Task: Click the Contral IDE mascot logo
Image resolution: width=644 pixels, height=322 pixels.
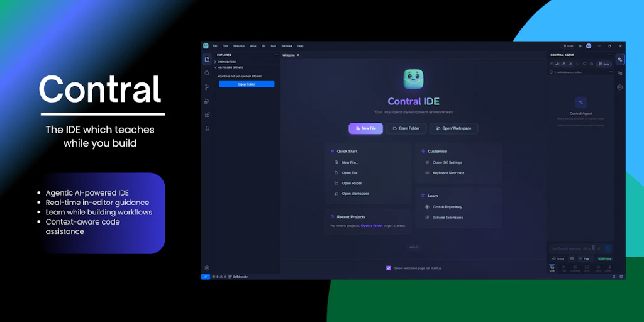Action: click(x=413, y=79)
